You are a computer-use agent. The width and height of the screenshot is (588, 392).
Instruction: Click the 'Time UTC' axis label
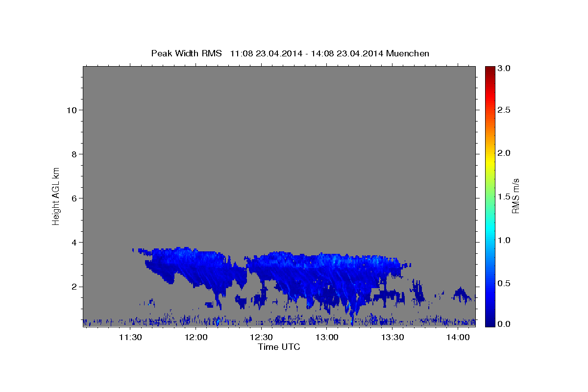tap(279, 347)
